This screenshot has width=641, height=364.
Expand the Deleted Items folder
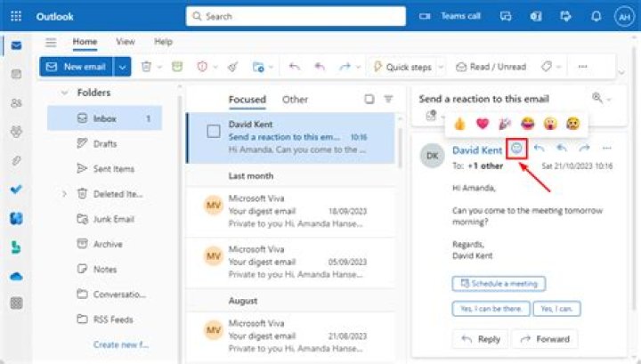(64, 194)
